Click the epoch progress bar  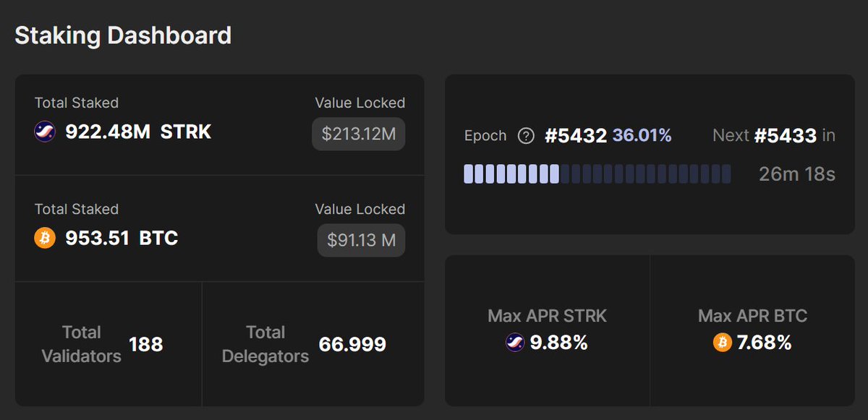597,174
